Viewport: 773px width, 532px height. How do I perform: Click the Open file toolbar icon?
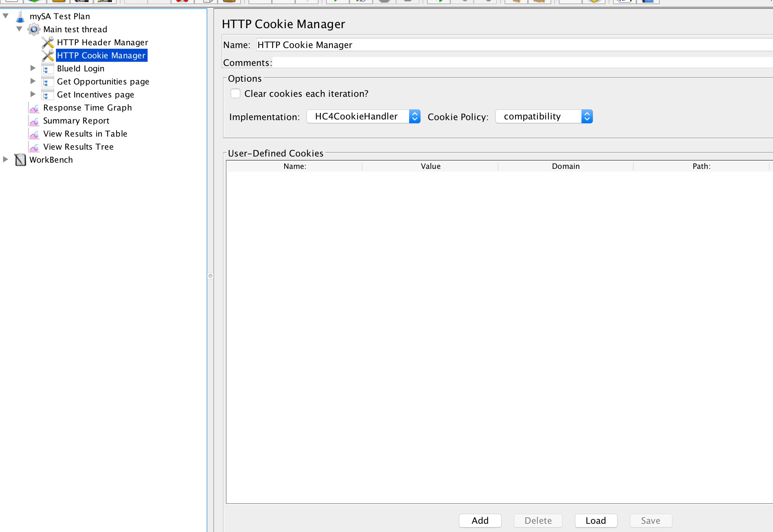click(x=58, y=1)
